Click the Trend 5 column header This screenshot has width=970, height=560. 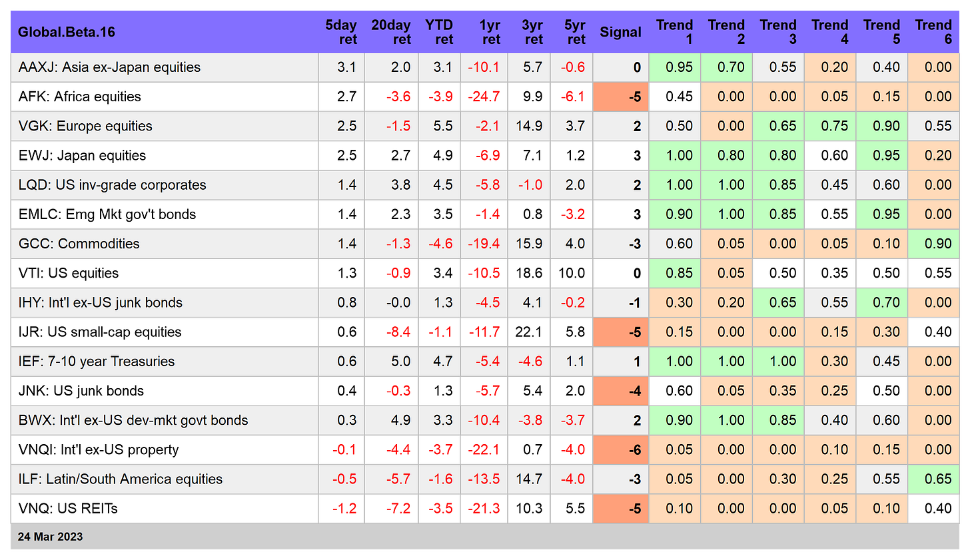pyautogui.click(x=882, y=32)
